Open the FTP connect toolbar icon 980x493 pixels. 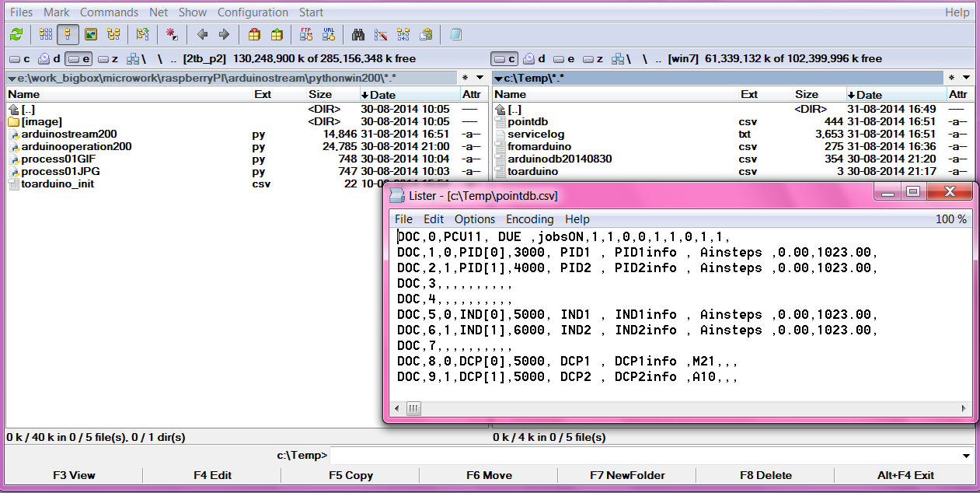coord(306,34)
